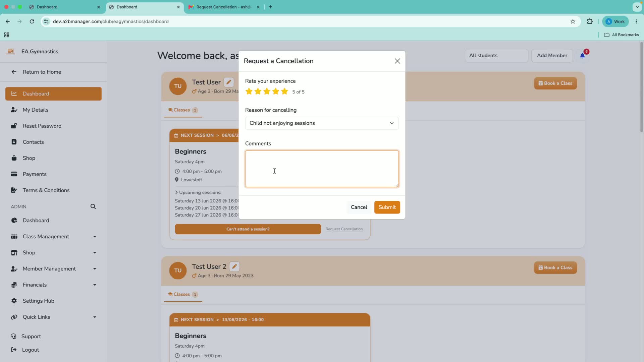Screen dimensions: 644x362
Task: Submit the cancellation request
Action: (x=387, y=207)
